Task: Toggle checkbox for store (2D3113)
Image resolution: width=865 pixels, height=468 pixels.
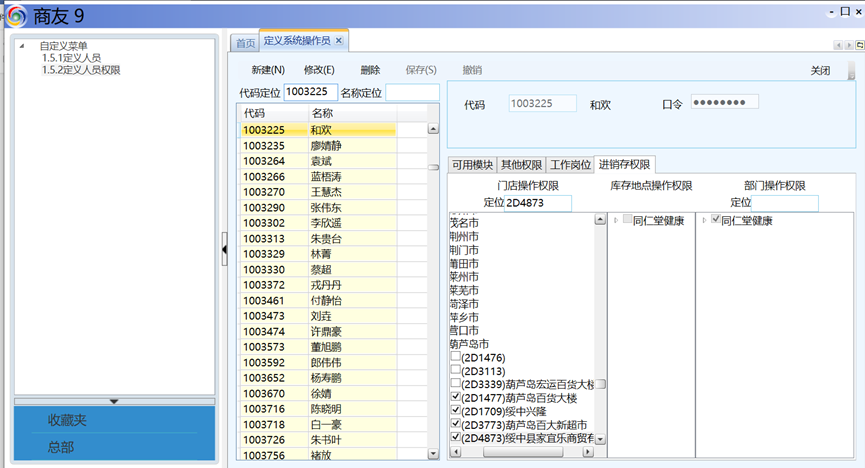Action: 455,370
